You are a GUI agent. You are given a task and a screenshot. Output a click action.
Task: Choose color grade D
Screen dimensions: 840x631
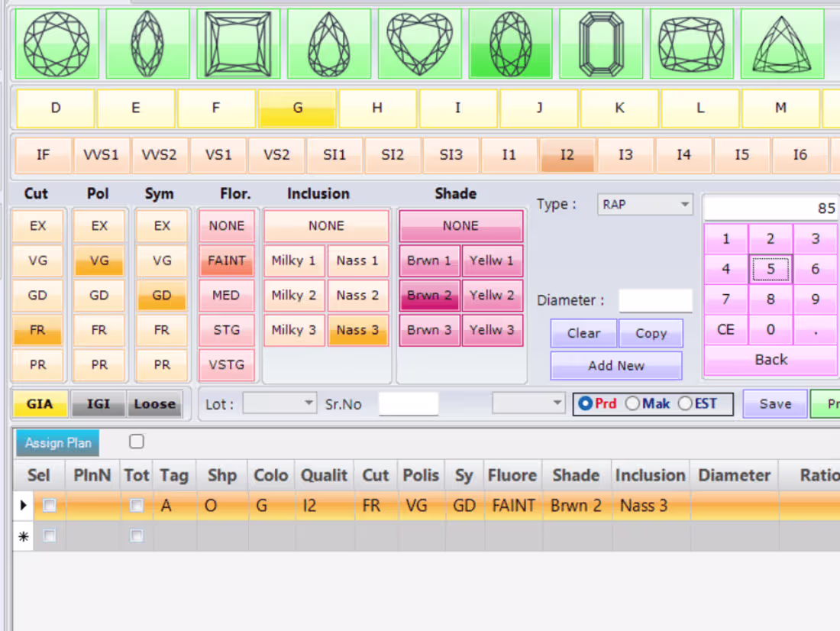point(56,108)
